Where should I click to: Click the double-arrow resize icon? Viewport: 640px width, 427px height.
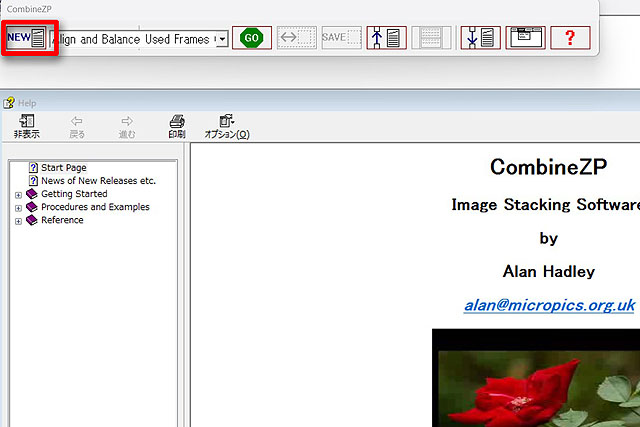(x=296, y=38)
